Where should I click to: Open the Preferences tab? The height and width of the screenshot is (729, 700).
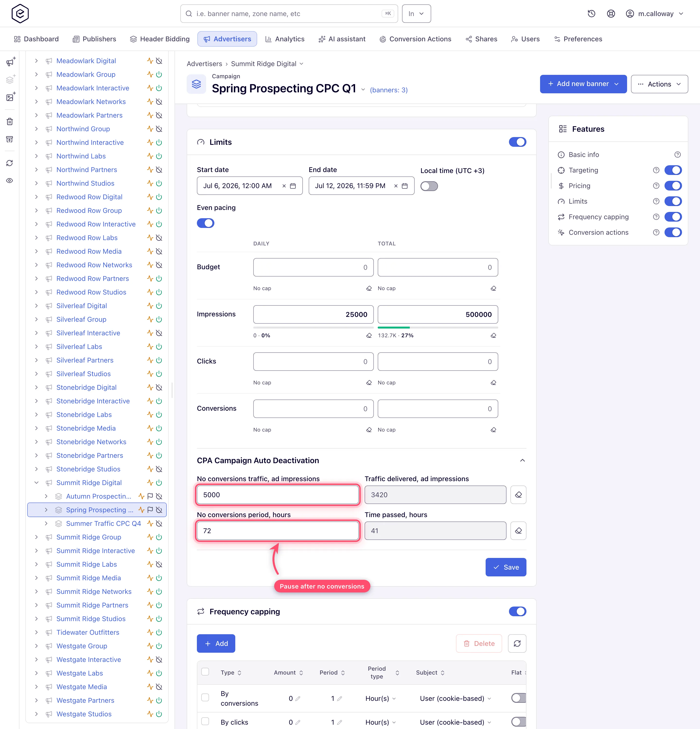pyautogui.click(x=578, y=39)
